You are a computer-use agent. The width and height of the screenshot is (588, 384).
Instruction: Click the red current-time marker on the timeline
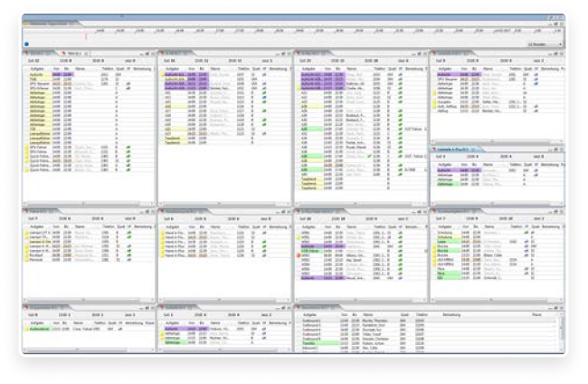pos(86,35)
